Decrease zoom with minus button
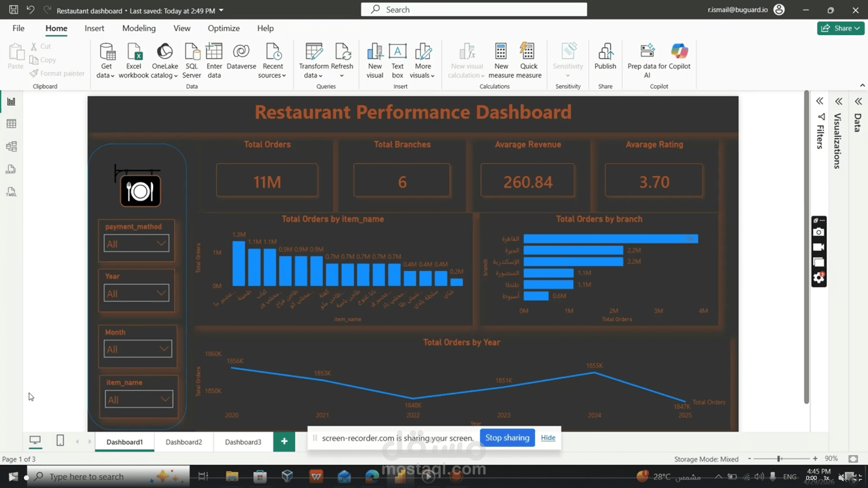Screen dimensions: 868x488 tap(750, 459)
